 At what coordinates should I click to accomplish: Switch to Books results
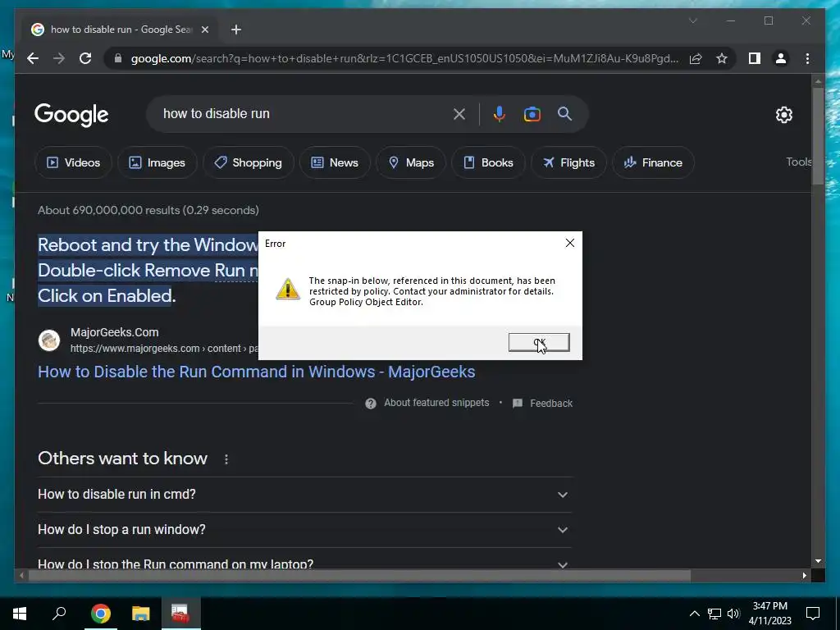pyautogui.click(x=488, y=162)
